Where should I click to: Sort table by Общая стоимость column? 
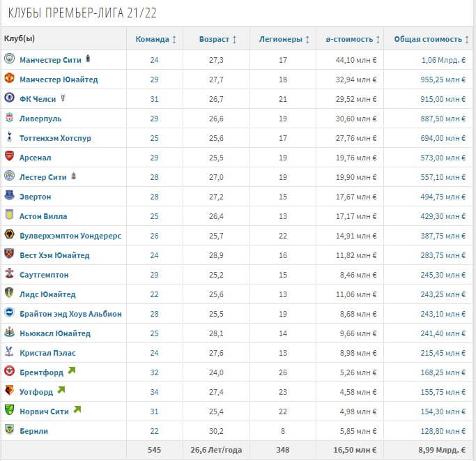tap(431, 39)
